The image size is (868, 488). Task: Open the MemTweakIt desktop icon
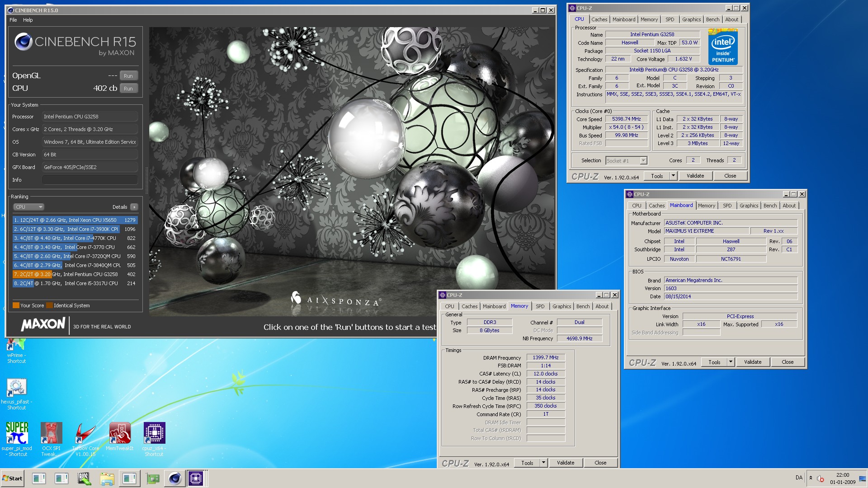pyautogui.click(x=120, y=436)
